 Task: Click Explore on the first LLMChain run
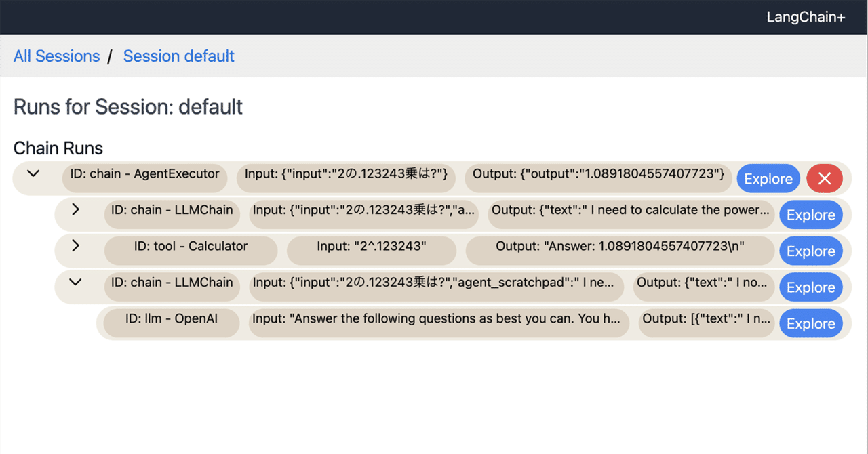click(811, 214)
